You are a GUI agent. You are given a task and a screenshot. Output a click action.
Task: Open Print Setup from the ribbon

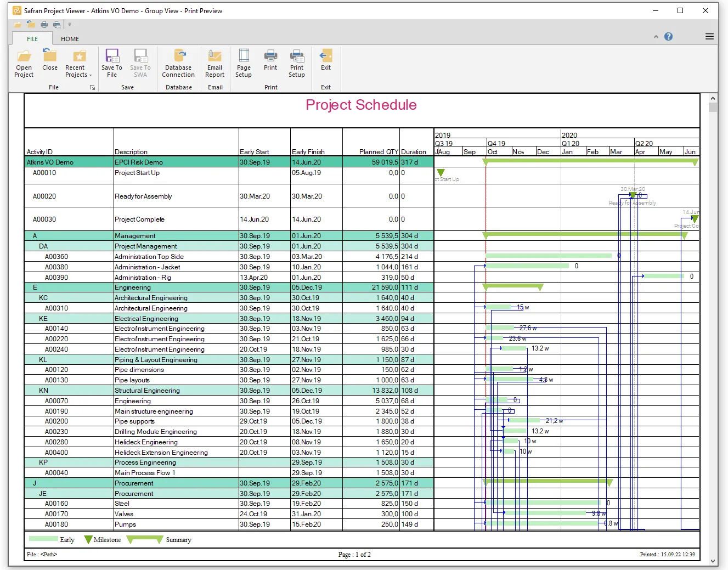(297, 64)
